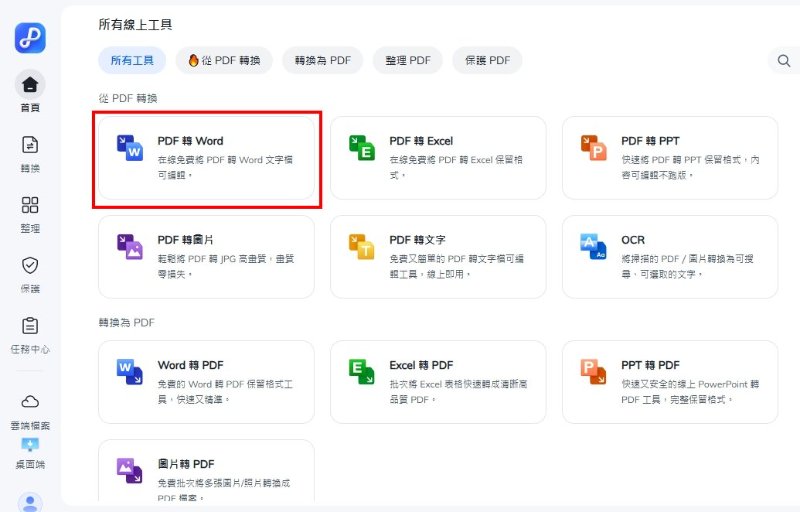Click the OCR tool icon
The height and width of the screenshot is (512, 800).
[x=594, y=247]
